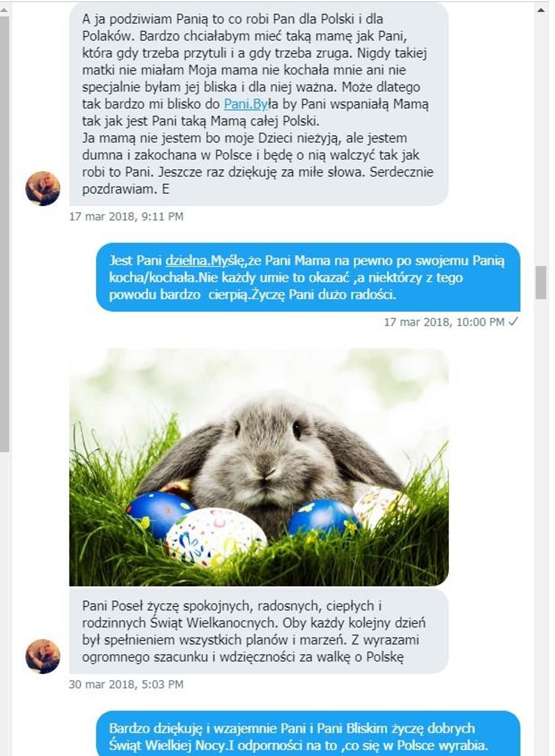This screenshot has width=555, height=756.
Task: Click timestamp 30 mar 2018, 5:03 PM
Action: (x=126, y=684)
